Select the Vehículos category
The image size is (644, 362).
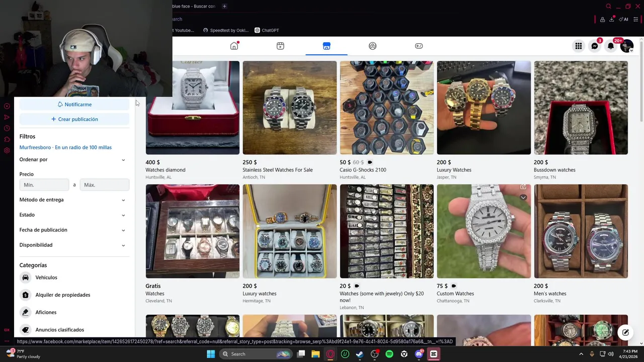coord(74,278)
